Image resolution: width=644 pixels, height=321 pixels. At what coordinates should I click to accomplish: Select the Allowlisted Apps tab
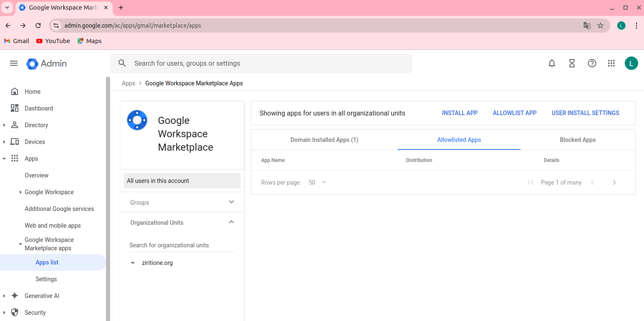459,140
